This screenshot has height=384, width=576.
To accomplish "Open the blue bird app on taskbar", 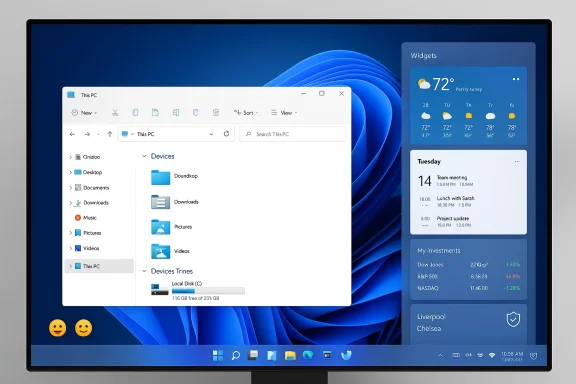I will point(346,355).
